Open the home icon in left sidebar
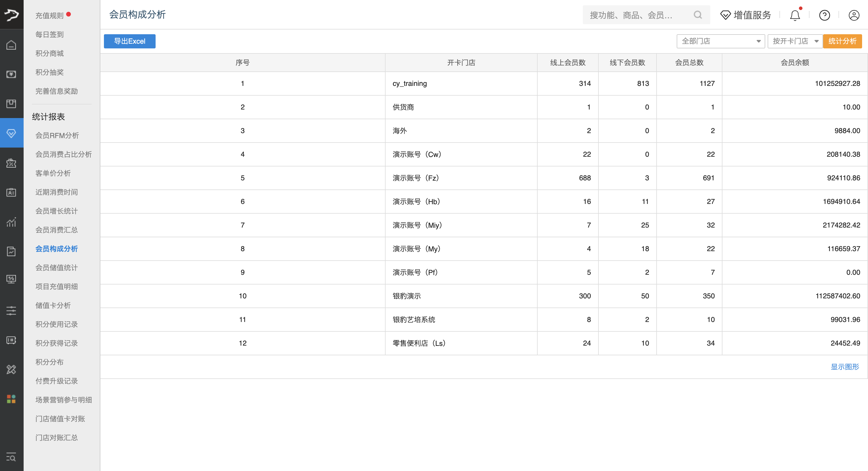 pos(12,45)
